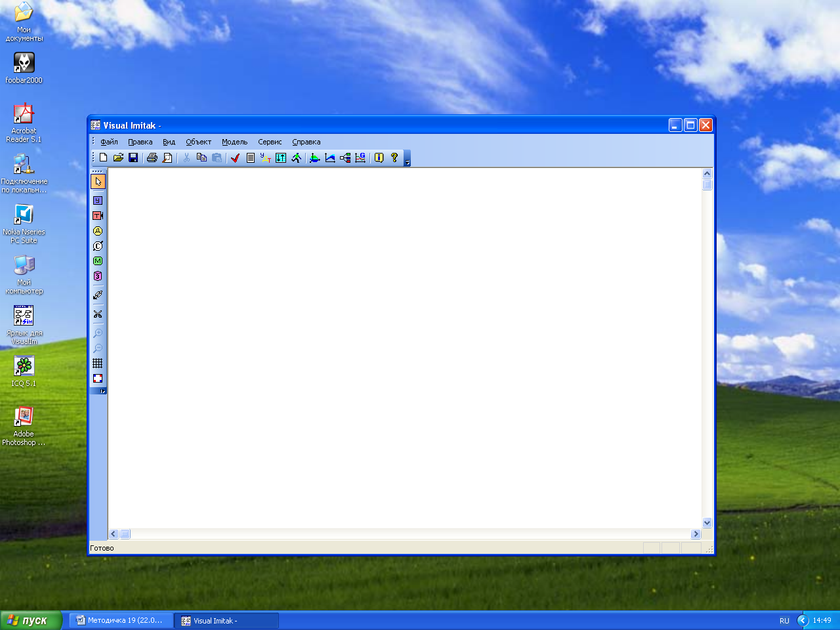Open the Файл menu
The height and width of the screenshot is (630, 840).
(x=109, y=142)
